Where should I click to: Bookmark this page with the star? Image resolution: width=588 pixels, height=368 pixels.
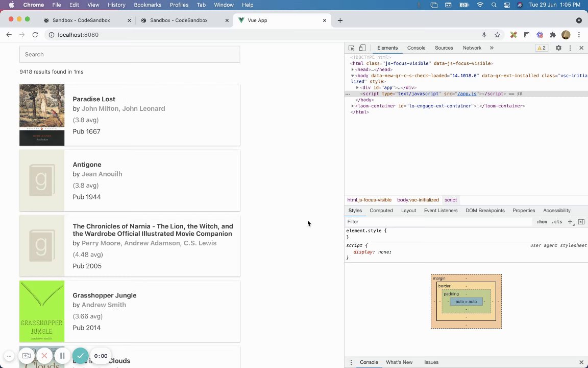coord(497,35)
